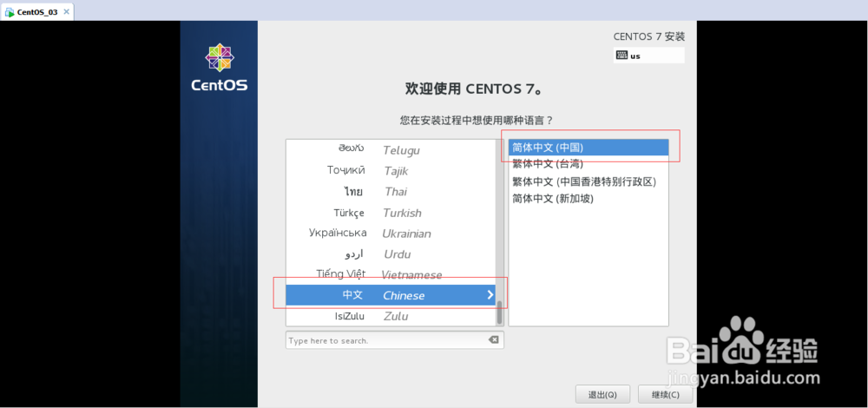Image resolution: width=868 pixels, height=408 pixels.
Task: Choose 繁体中文 (中国香港特别行政区) locale
Action: [x=589, y=181]
